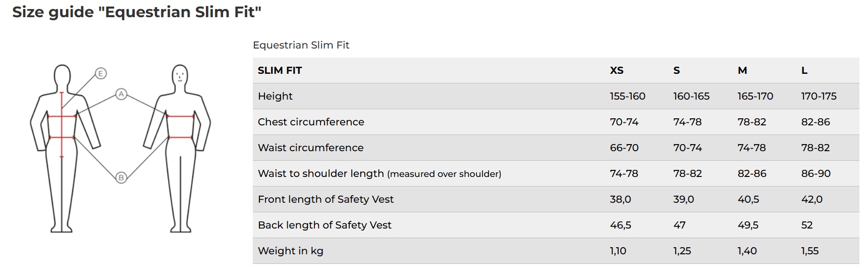Click the circled B marker on diagram
The height and width of the screenshot is (272, 868).
(x=121, y=177)
